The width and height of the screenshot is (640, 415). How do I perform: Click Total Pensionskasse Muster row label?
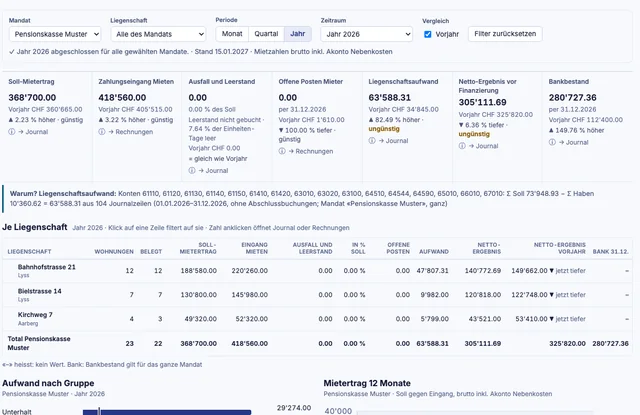(x=39, y=343)
